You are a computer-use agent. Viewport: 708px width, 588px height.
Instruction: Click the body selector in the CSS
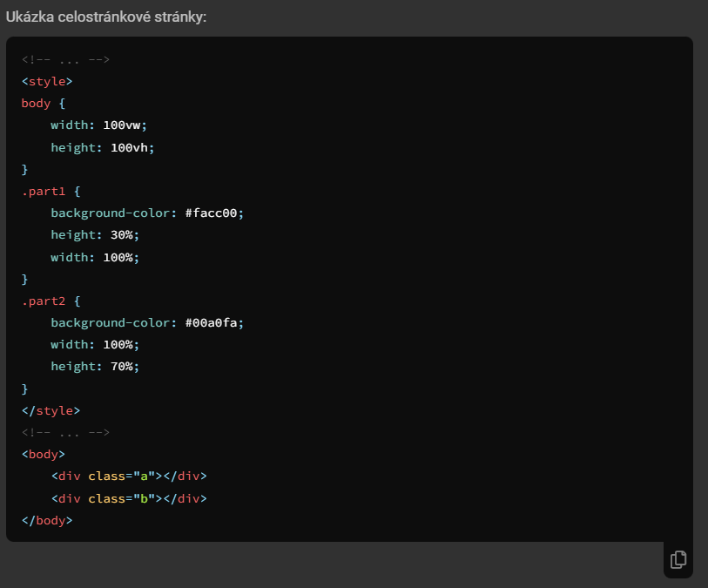pyautogui.click(x=35, y=103)
